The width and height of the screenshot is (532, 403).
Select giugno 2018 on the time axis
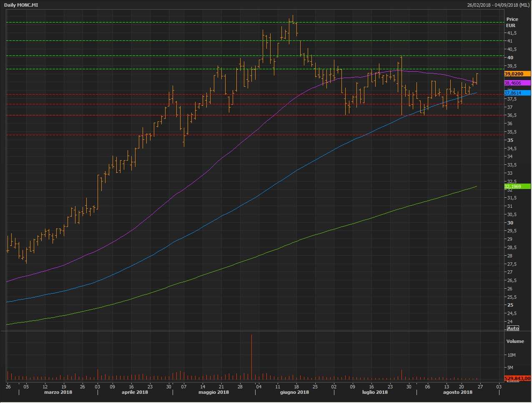pos(294,392)
